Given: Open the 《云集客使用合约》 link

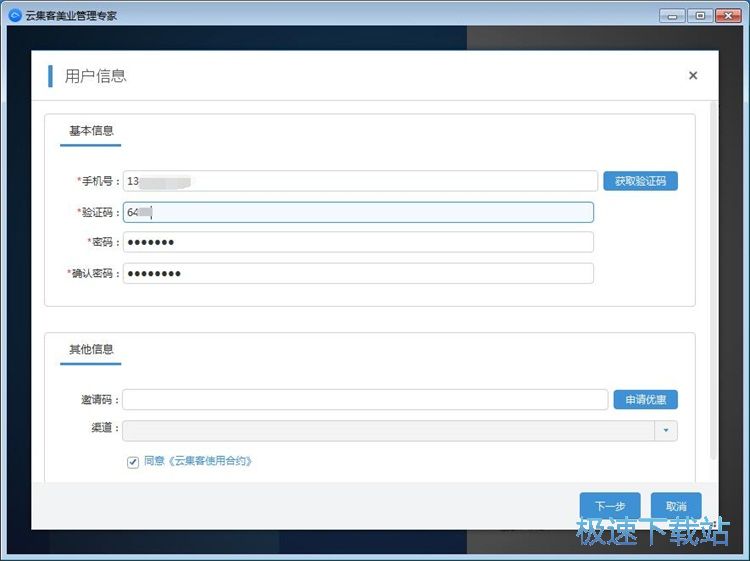Looking at the screenshot, I should [210, 461].
